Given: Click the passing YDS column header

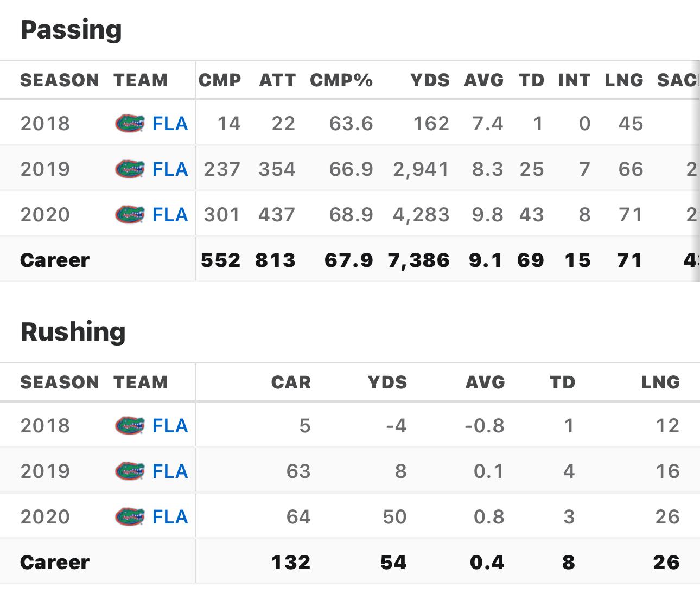Looking at the screenshot, I should (x=430, y=80).
